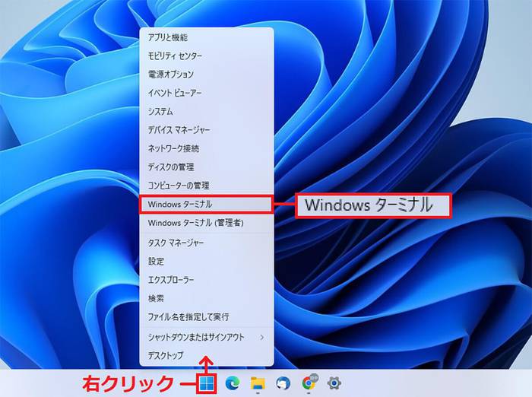The width and height of the screenshot is (532, 397).
Task: Launch イベント ビューアー from the menu
Action: click(207, 93)
